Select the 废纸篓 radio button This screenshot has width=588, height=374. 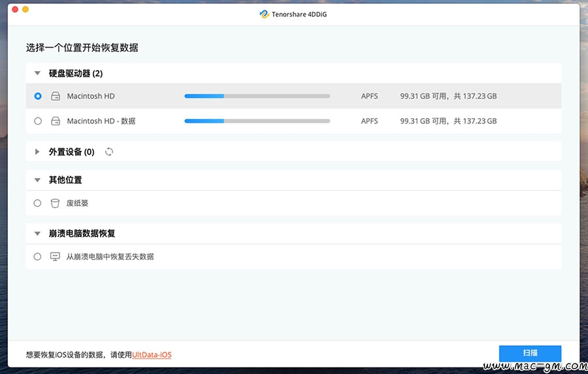click(38, 203)
